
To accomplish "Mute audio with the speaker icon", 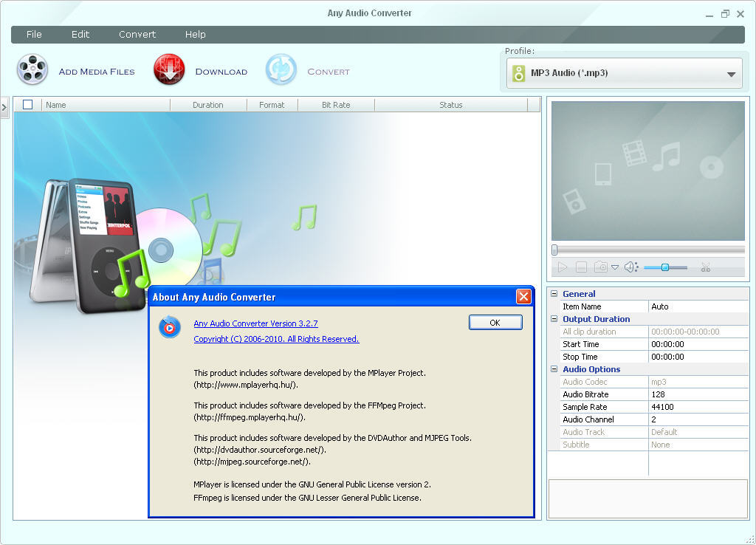I will tap(630, 267).
